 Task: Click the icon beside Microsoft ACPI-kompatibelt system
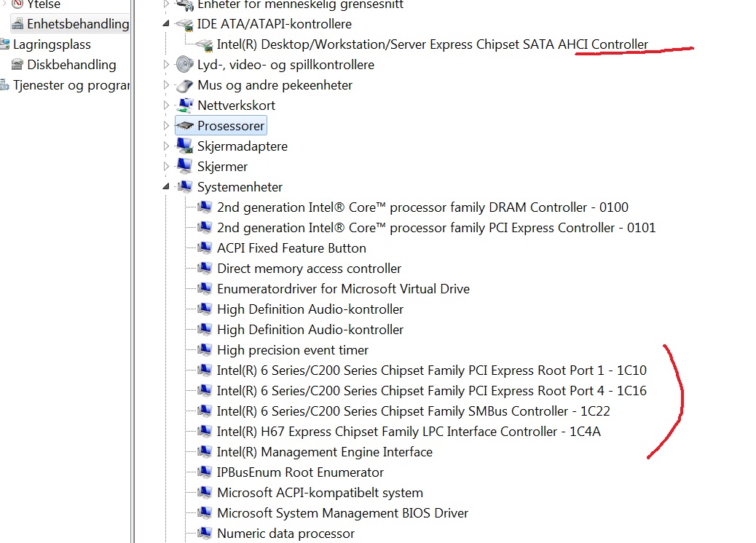[205, 492]
